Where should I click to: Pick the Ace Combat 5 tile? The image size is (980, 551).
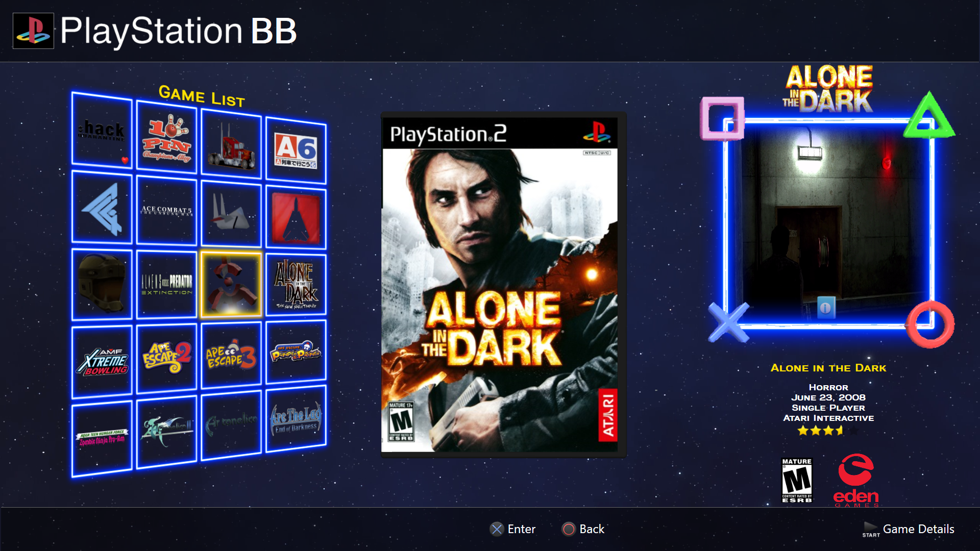167,211
